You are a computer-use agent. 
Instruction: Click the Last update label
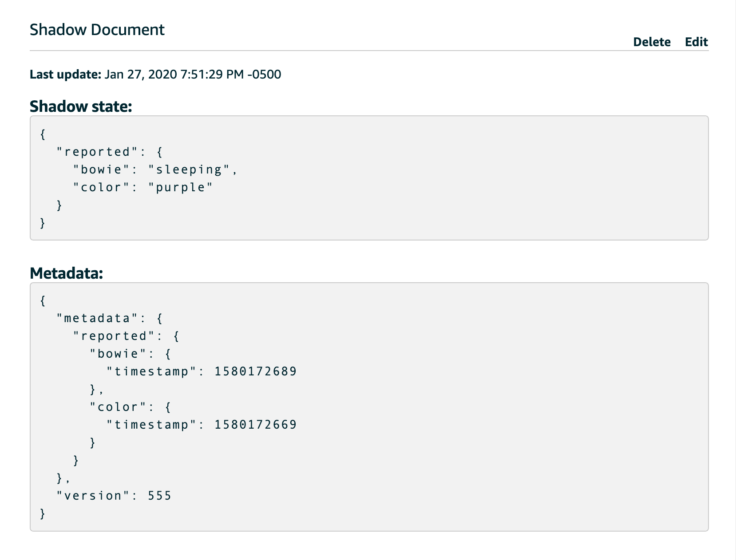pos(66,74)
